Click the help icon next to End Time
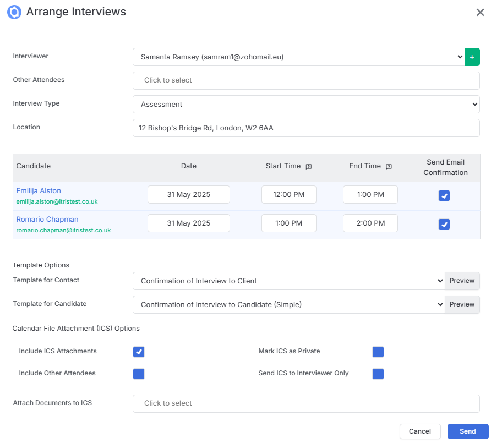 pos(389,167)
